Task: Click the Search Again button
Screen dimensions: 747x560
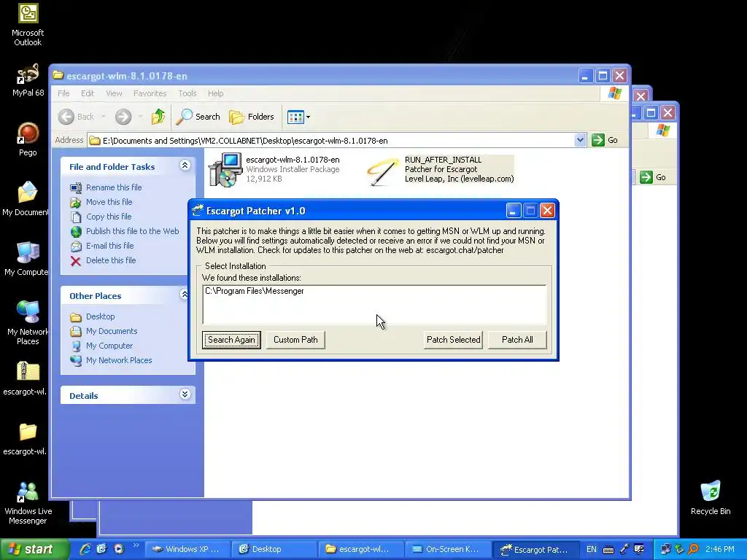Action: [x=231, y=340]
